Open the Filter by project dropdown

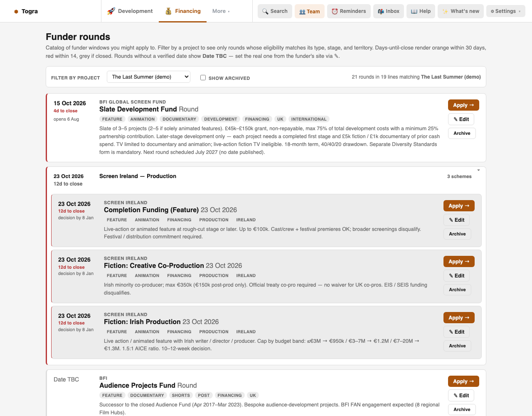coord(148,77)
